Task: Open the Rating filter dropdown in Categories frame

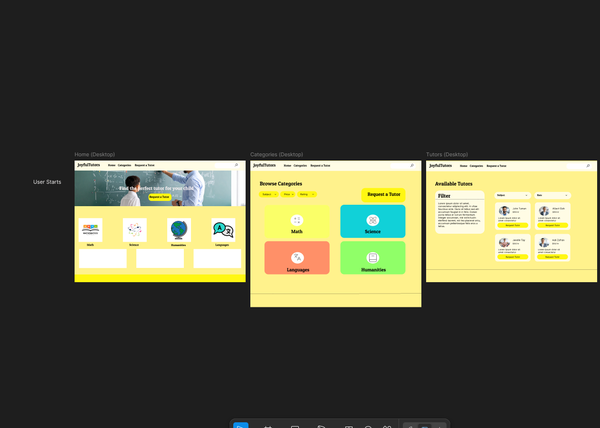Action: click(x=307, y=194)
